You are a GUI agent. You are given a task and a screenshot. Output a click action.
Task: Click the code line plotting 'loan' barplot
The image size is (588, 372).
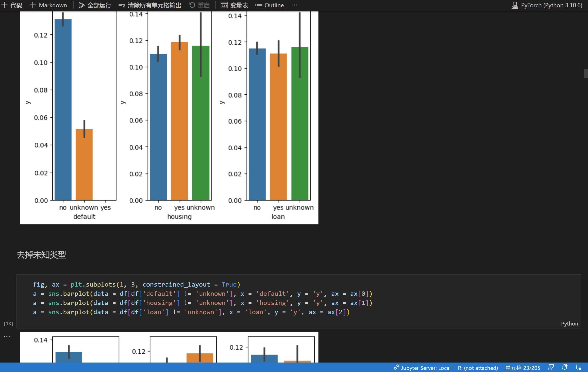click(x=191, y=312)
